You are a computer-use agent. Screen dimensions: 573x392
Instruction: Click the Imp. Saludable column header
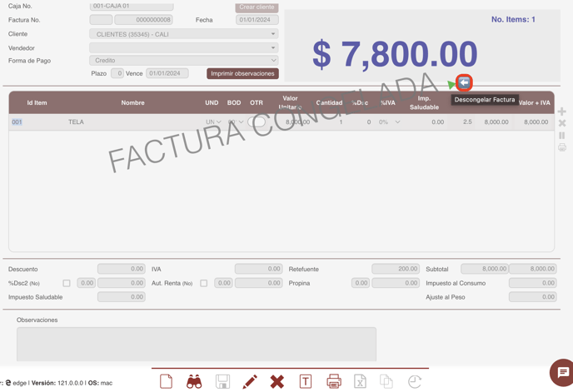tap(424, 102)
